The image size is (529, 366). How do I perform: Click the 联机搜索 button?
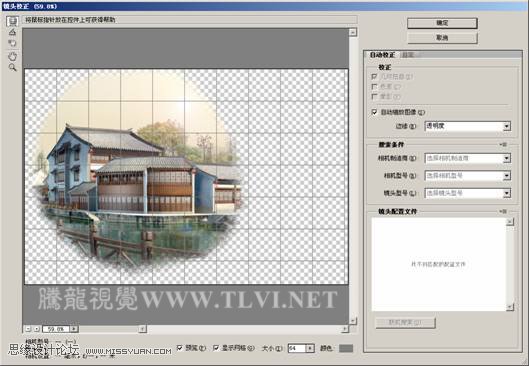click(405, 322)
